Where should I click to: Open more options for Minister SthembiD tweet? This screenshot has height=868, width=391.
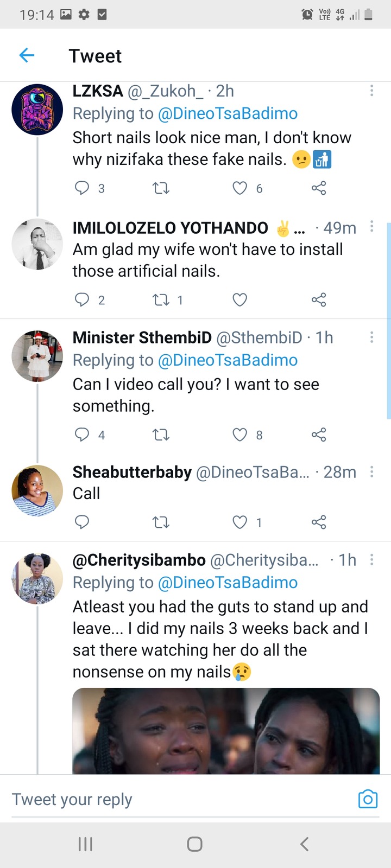[x=371, y=337]
